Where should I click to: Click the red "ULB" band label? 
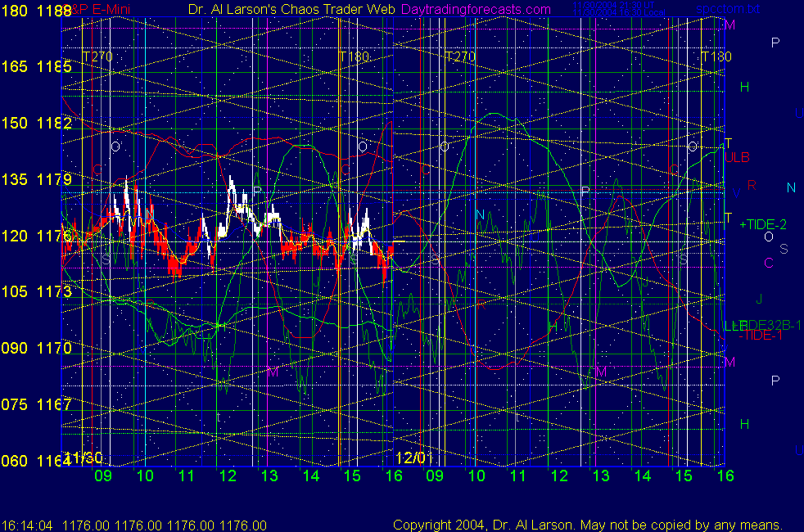(738, 157)
